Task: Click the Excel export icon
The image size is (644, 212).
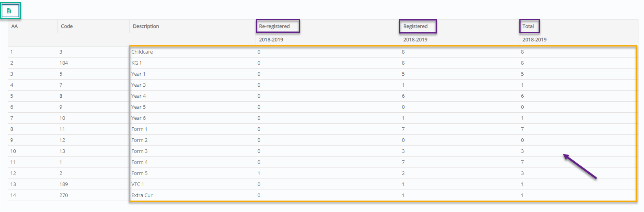Action: 9,11
